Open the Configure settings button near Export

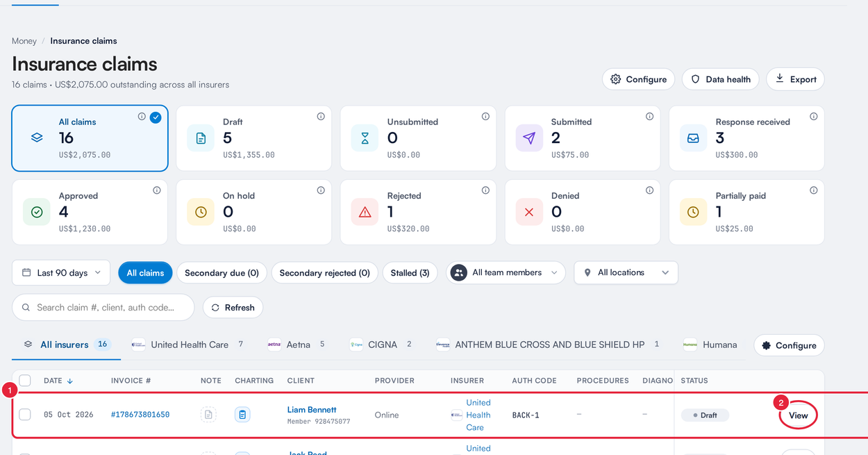638,79
